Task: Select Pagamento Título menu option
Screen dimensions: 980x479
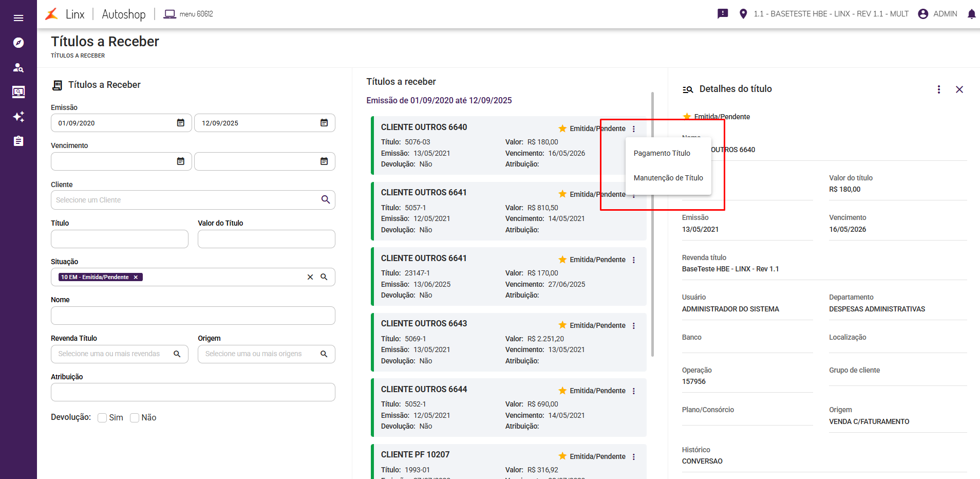Action: (x=662, y=153)
